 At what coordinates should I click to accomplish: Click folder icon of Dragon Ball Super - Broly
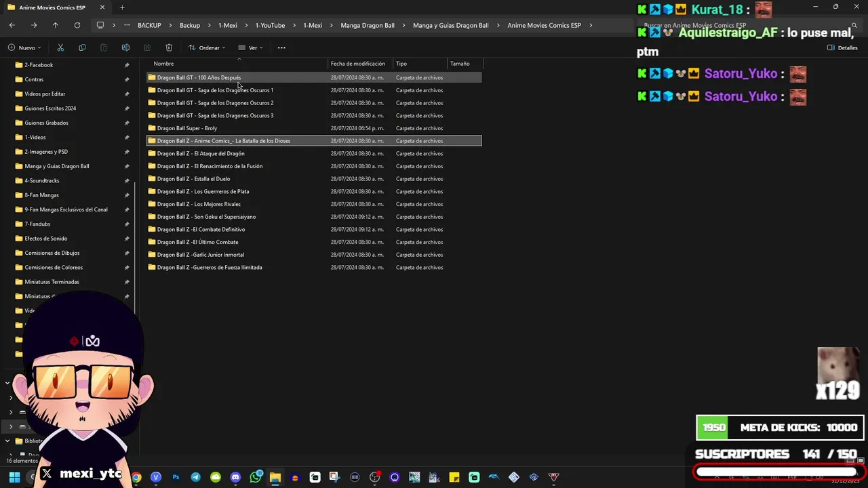tap(152, 128)
